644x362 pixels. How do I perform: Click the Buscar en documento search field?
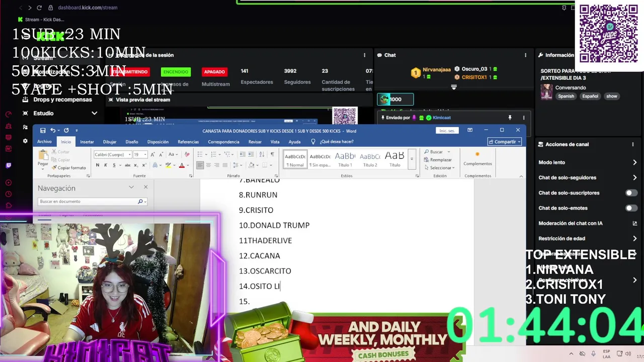89,201
